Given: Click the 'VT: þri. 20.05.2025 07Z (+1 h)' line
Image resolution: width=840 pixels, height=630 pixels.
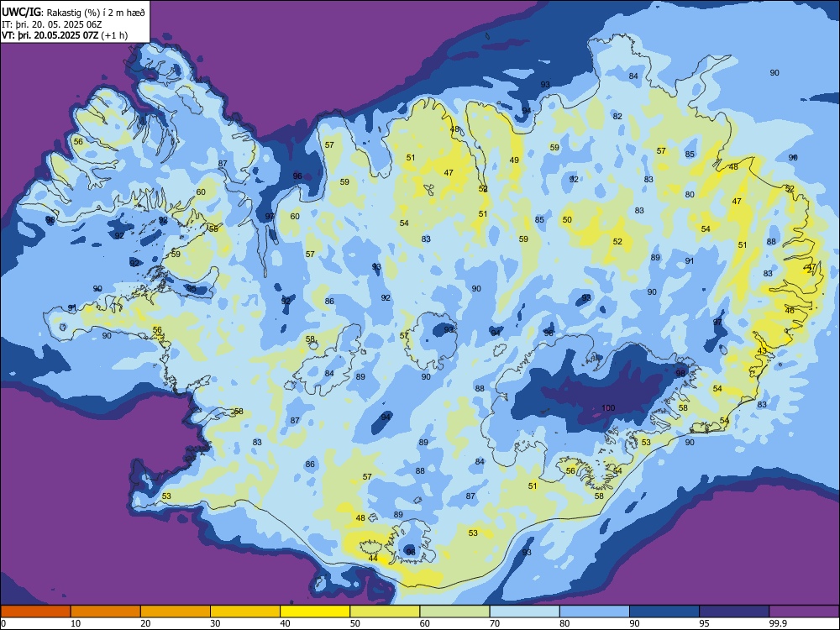Looking at the screenshot, I should (65, 35).
